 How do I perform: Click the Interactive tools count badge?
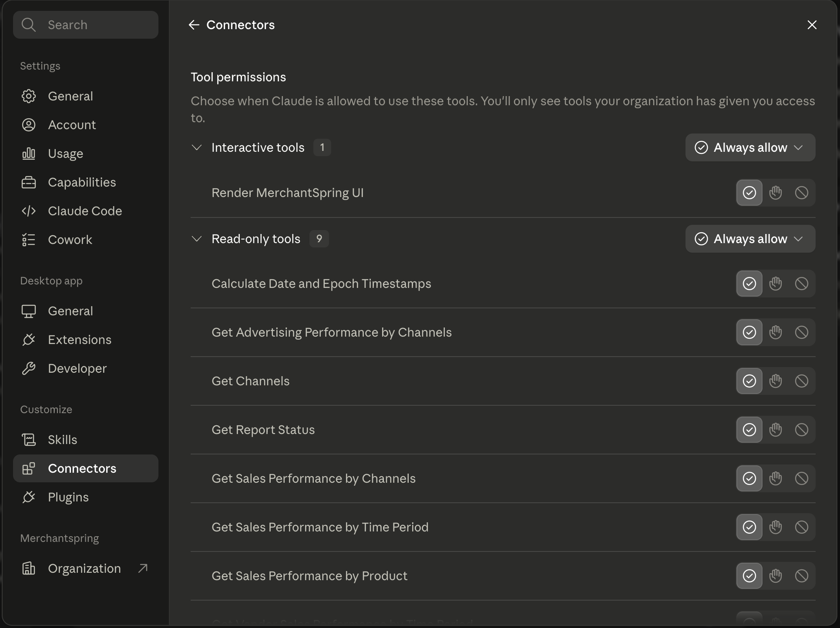coord(322,147)
